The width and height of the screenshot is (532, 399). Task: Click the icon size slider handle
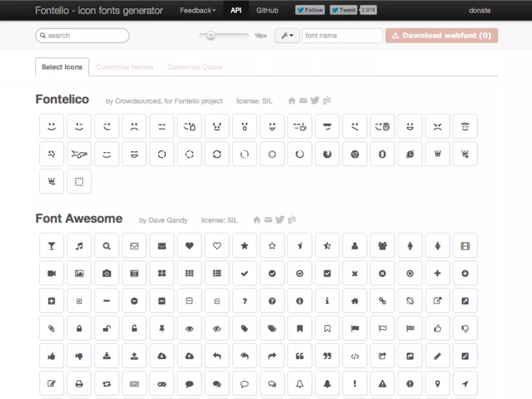coord(211,36)
